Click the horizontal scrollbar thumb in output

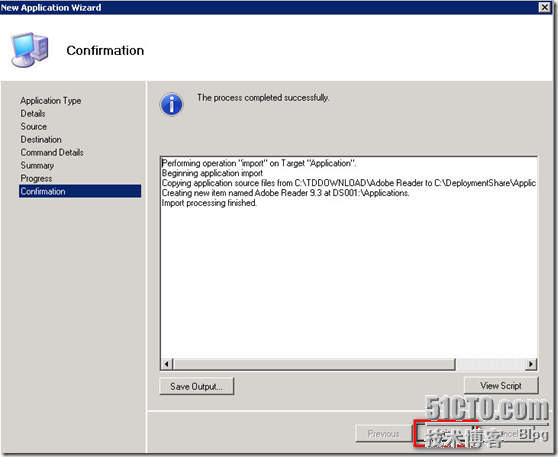pyautogui.click(x=314, y=364)
